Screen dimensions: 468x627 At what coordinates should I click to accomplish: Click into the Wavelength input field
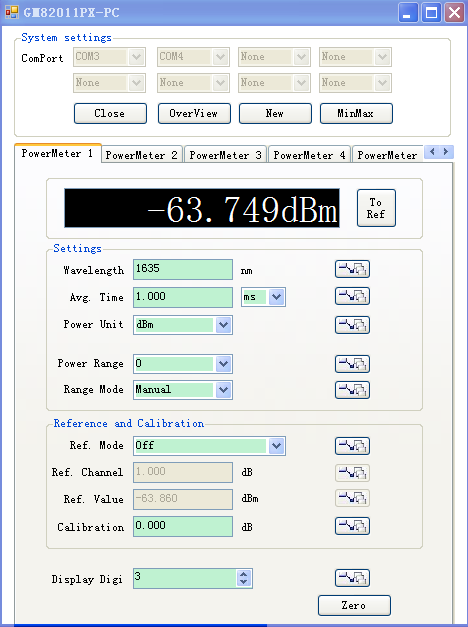(183, 269)
